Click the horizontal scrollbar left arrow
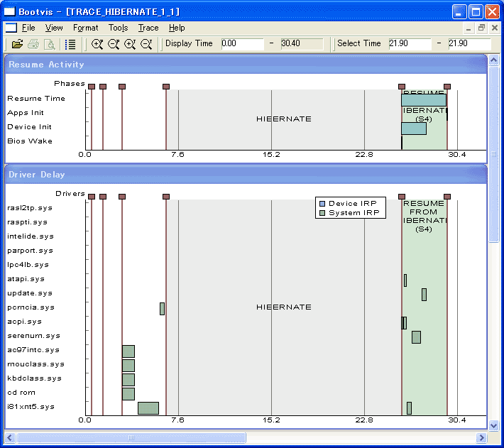This screenshot has width=504, height=448. 10,437
